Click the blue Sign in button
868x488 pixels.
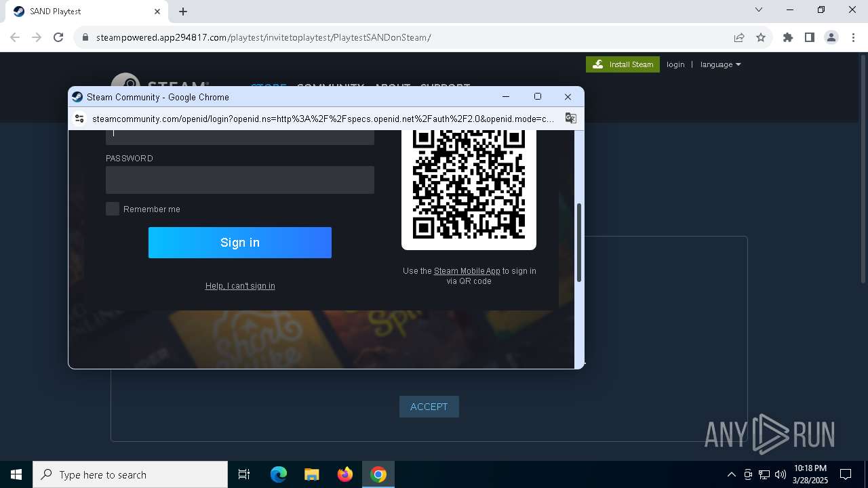click(240, 243)
